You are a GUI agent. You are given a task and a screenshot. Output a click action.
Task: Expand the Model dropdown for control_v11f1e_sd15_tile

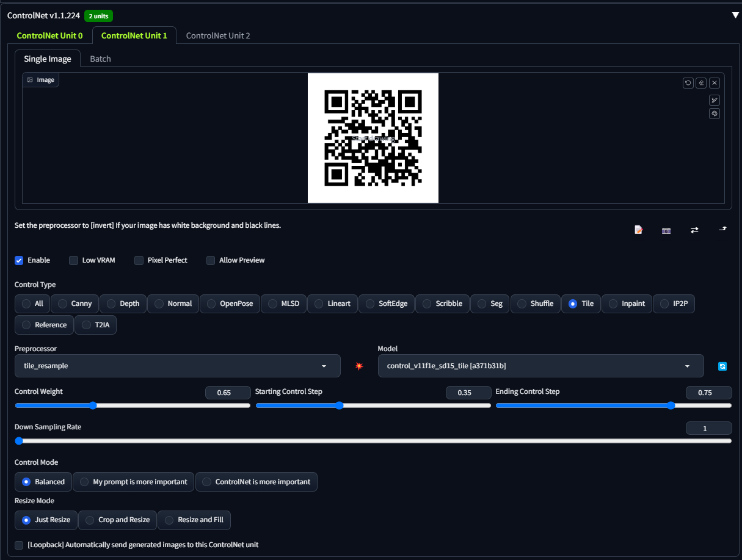(540, 366)
